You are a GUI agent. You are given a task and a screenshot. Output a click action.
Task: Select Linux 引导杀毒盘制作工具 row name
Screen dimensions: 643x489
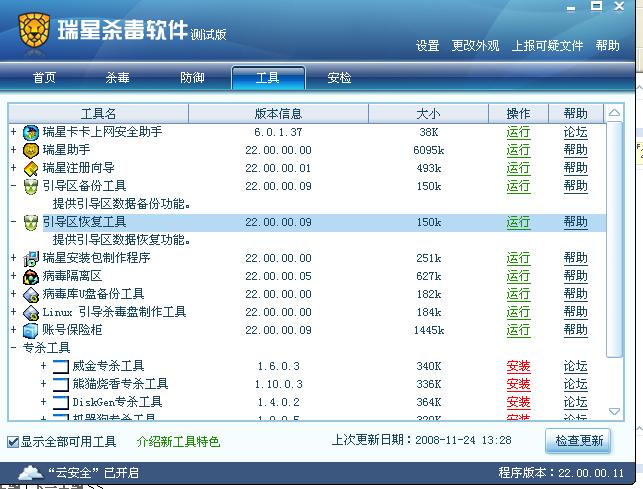[x=114, y=312]
